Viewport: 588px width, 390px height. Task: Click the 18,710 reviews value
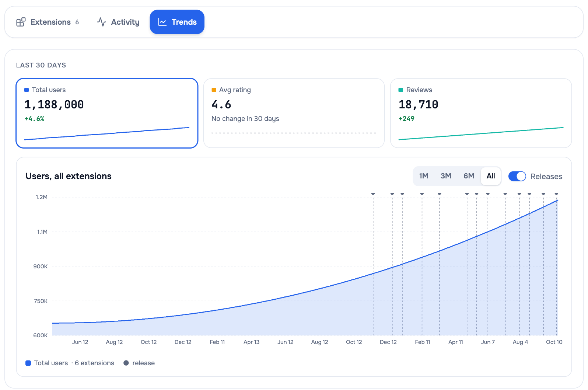(x=419, y=105)
